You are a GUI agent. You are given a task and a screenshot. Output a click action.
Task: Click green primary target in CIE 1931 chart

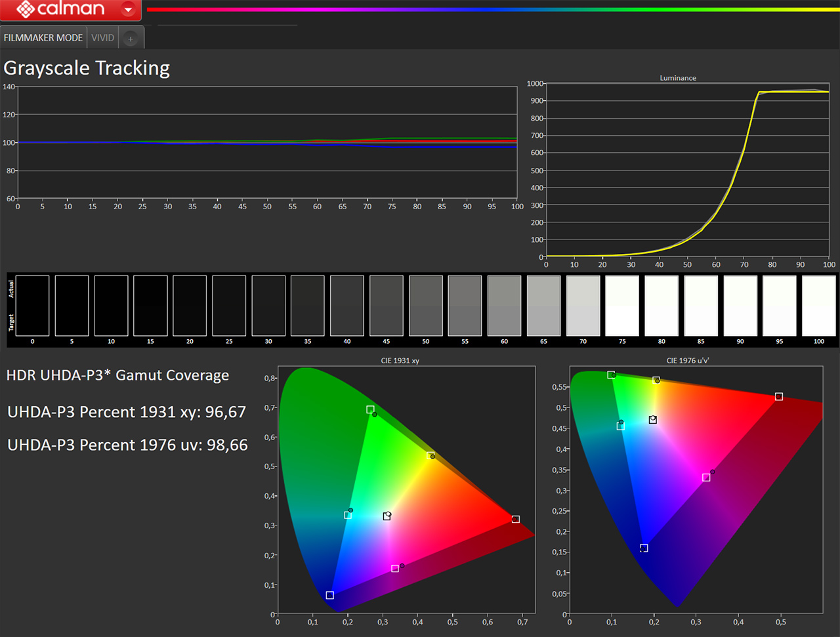tap(370, 409)
